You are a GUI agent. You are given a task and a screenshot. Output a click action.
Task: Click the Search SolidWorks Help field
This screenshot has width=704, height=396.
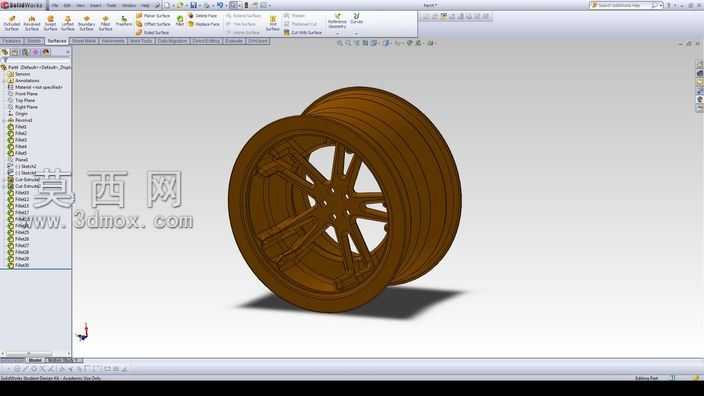point(626,5)
